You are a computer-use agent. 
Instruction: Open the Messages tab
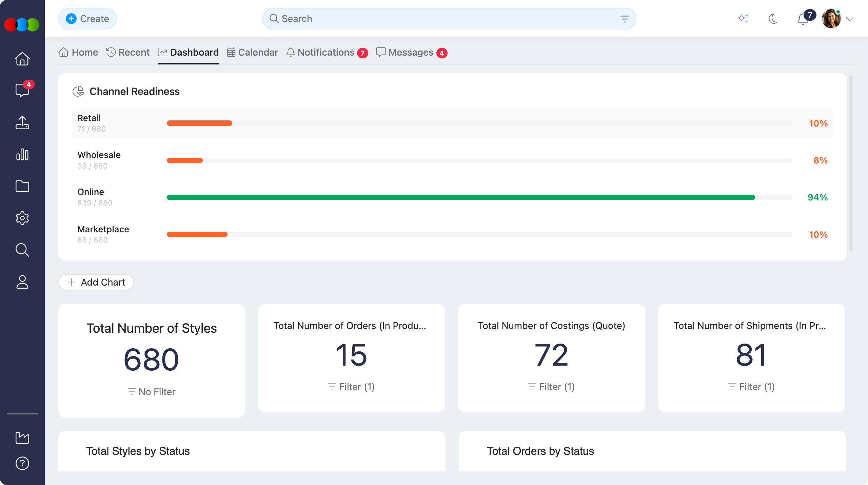pos(412,53)
